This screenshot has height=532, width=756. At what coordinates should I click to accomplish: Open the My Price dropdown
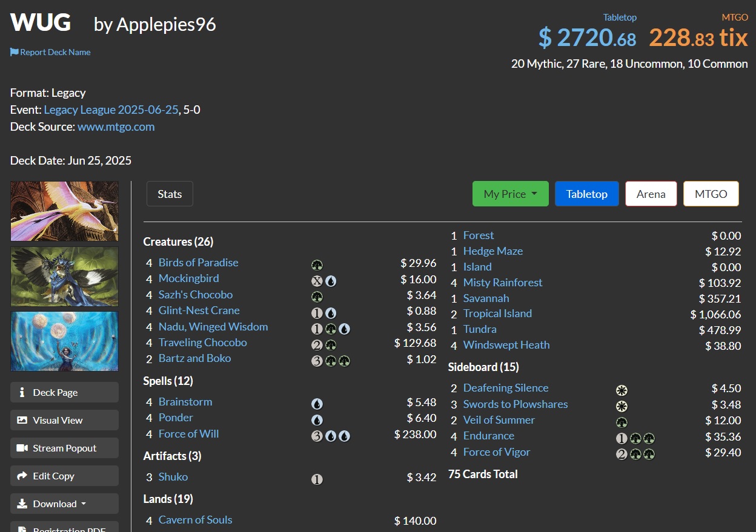point(511,194)
